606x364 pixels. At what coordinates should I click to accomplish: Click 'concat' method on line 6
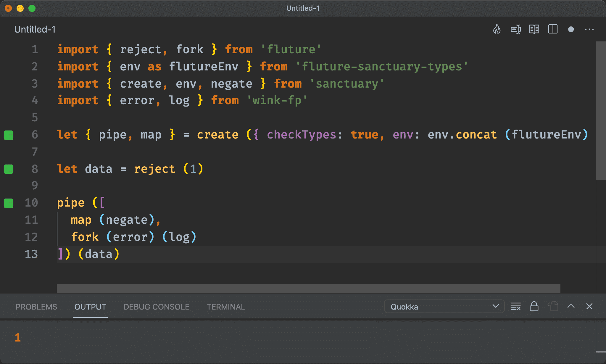click(x=476, y=135)
